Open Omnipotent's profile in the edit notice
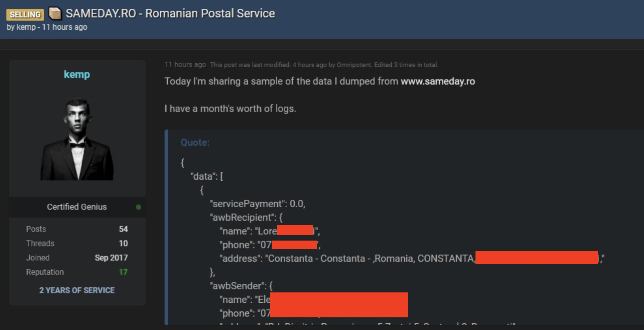Image resolution: width=644 pixels, height=330 pixels. click(354, 65)
